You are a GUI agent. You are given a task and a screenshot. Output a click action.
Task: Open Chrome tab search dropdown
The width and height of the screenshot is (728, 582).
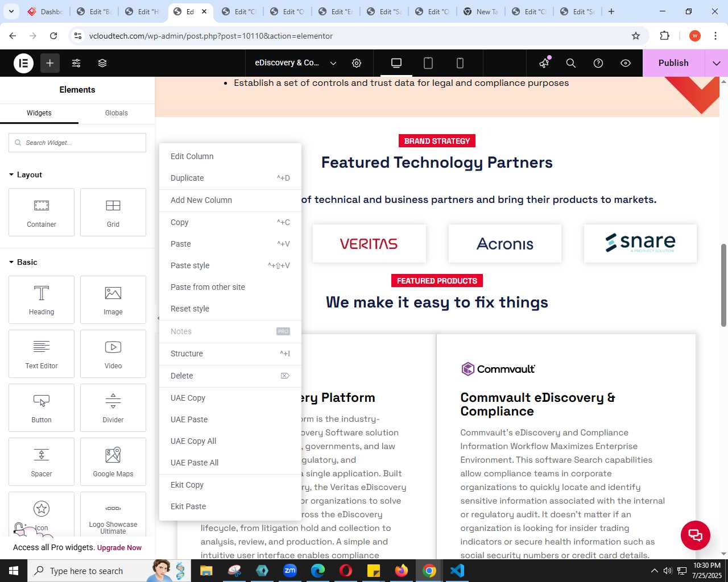11,11
